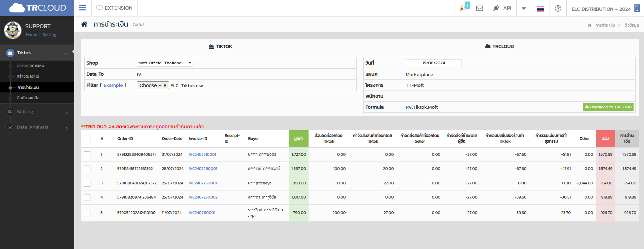Check the row 4 checkbox for IVC2407250002
This screenshot has height=249, width=644.
pos(87,198)
